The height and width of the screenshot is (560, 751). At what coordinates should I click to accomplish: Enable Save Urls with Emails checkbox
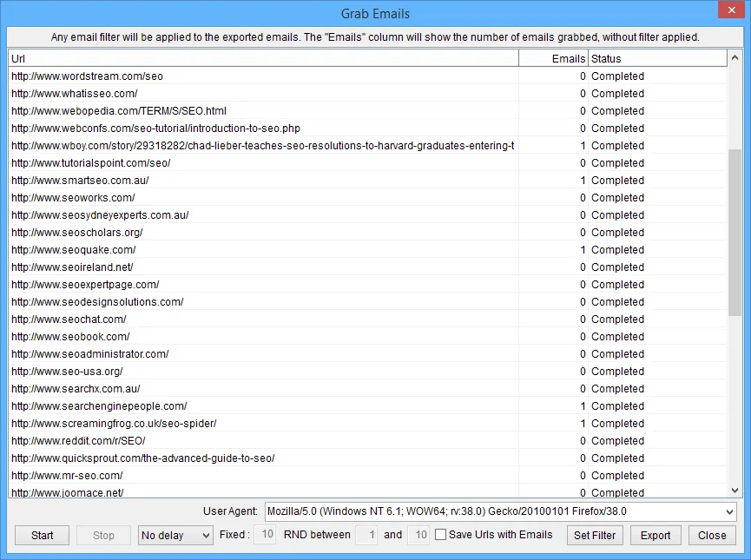point(441,535)
